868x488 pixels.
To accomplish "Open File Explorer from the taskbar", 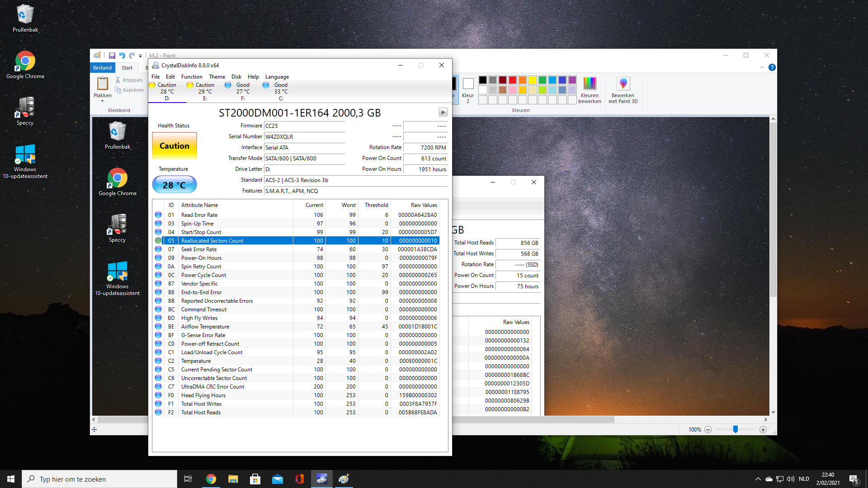I will 233,479.
